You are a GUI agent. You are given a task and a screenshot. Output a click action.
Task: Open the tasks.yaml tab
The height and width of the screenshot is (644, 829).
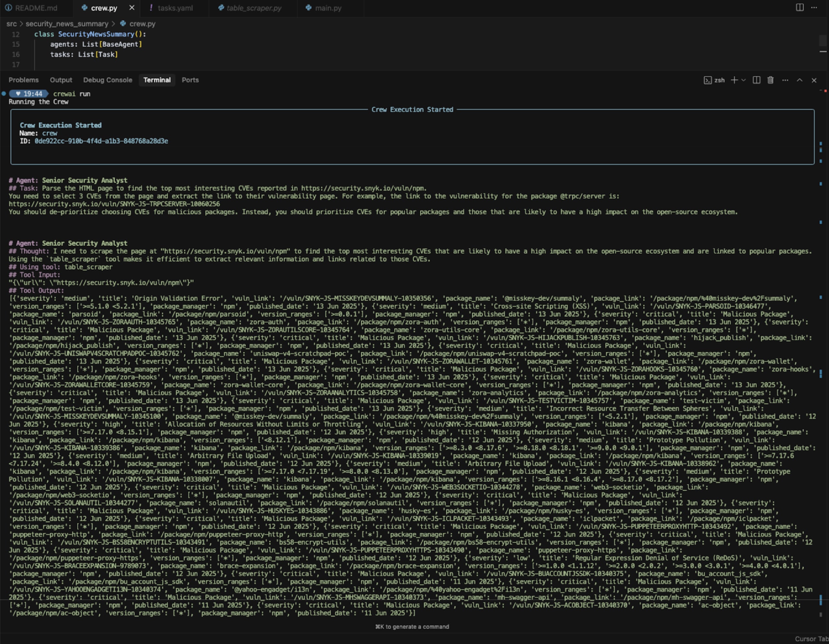pos(171,8)
